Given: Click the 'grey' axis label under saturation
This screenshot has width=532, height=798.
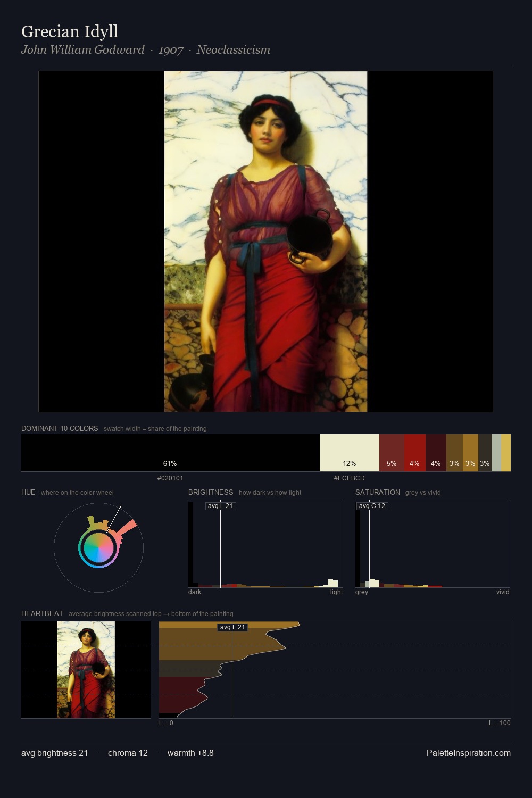Looking at the screenshot, I should [x=362, y=592].
